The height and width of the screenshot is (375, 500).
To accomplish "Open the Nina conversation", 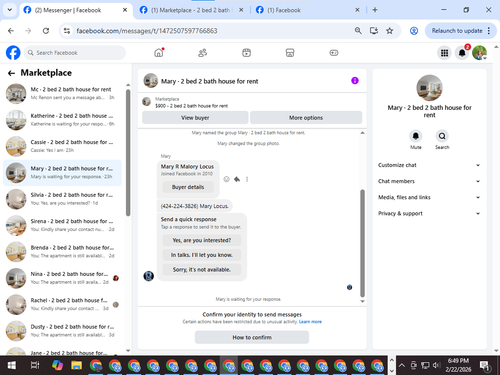I will tap(62, 278).
